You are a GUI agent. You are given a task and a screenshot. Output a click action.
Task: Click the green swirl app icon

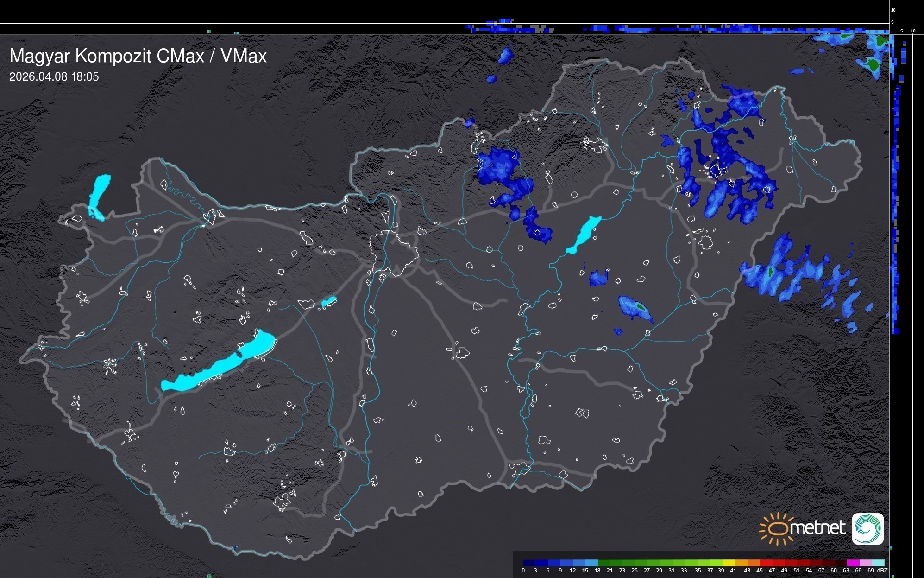pos(867,528)
